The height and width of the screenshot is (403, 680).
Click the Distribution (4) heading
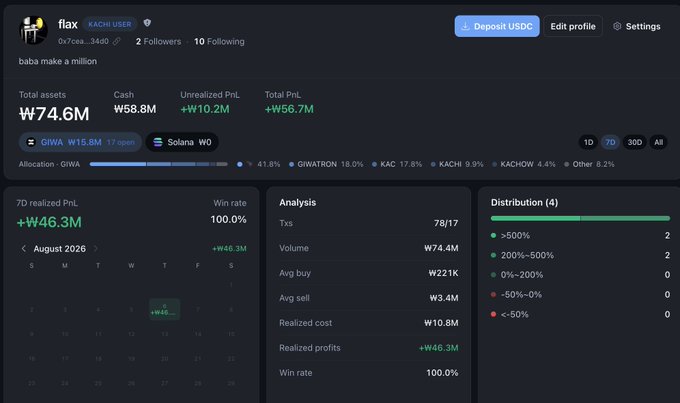[x=524, y=203]
